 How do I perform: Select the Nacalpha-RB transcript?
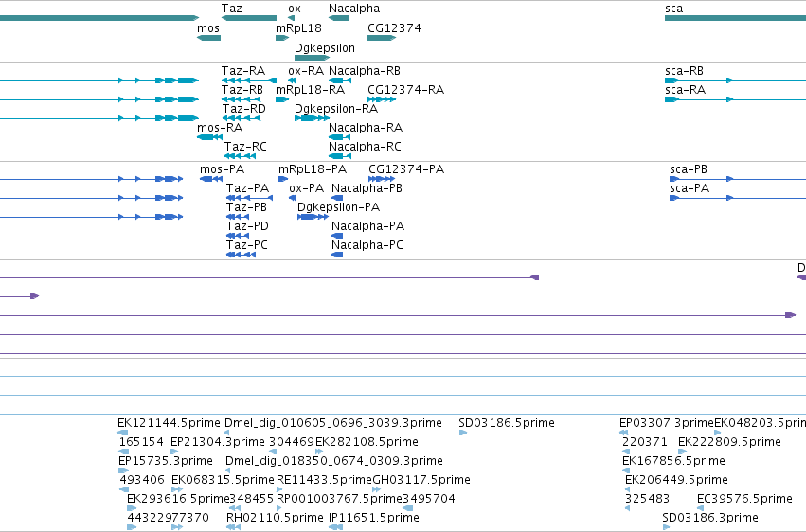[x=340, y=80]
